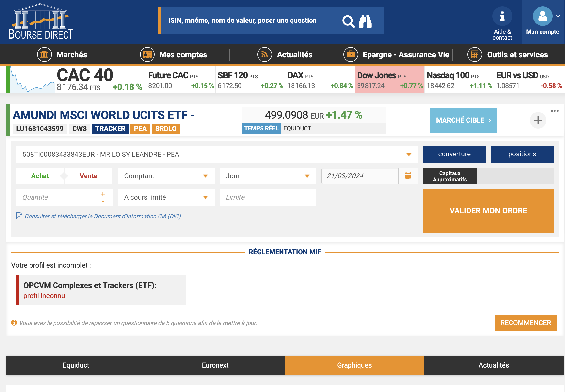Image resolution: width=565 pixels, height=392 pixels.
Task: Click the circular plus add icon
Action: click(538, 120)
